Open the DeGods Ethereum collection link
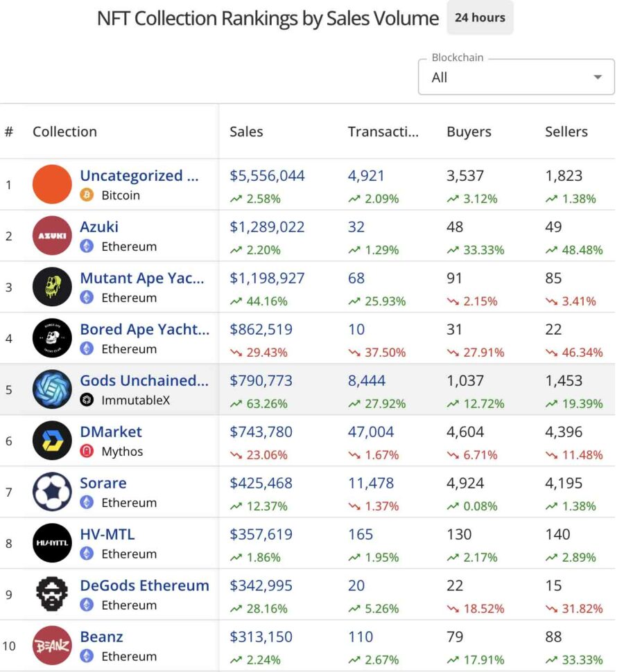The image size is (624, 672). click(x=144, y=585)
